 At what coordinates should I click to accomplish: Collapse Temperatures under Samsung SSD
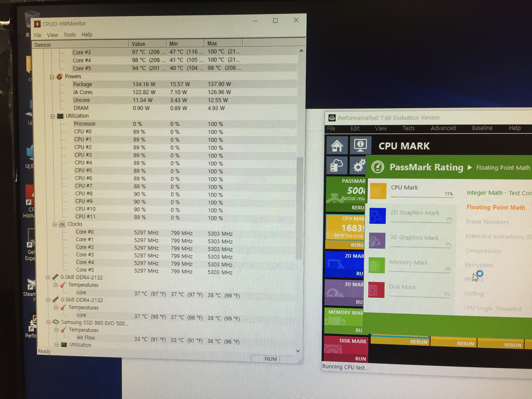(56, 330)
